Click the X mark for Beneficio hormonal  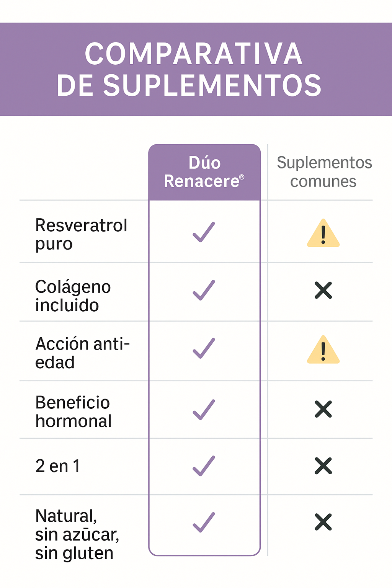click(x=323, y=409)
